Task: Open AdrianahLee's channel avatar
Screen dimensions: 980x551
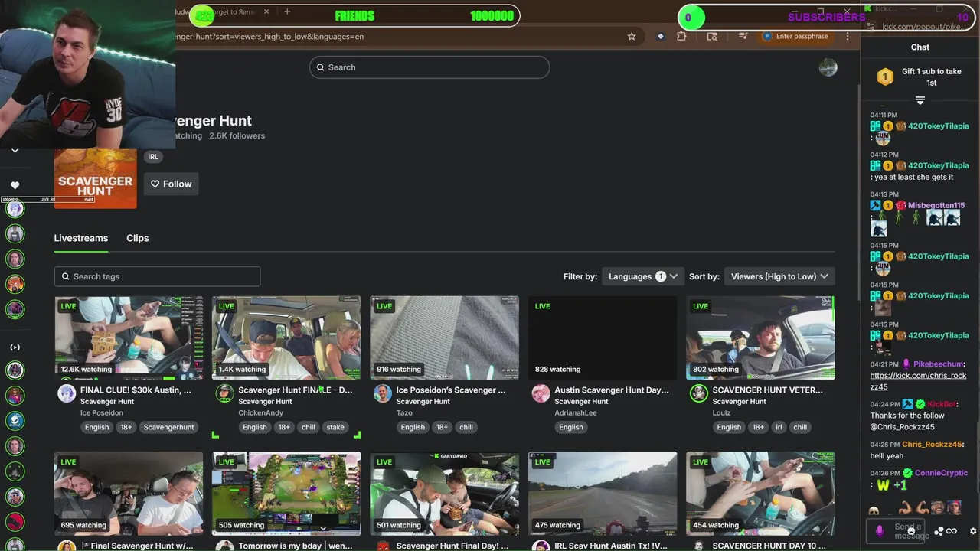Action: tap(541, 393)
